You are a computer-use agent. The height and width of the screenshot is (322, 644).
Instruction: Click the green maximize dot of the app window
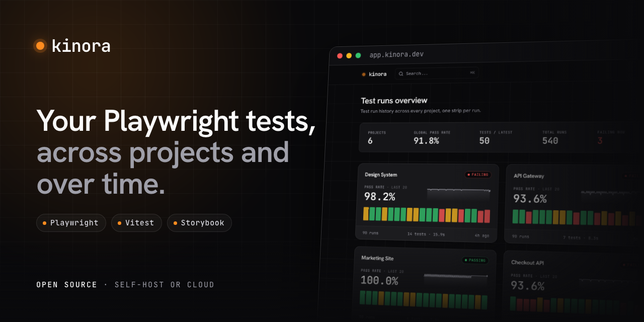[x=358, y=55]
